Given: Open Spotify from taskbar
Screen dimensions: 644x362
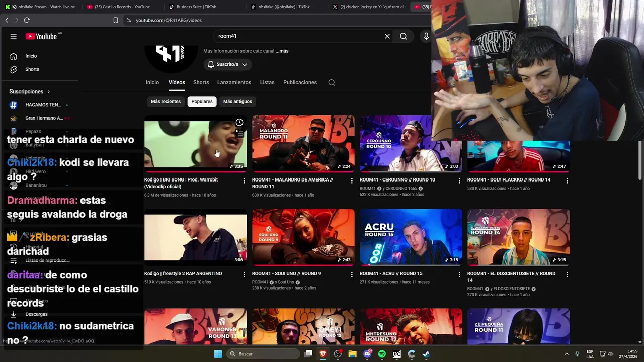Looking at the screenshot, I should [x=382, y=354].
